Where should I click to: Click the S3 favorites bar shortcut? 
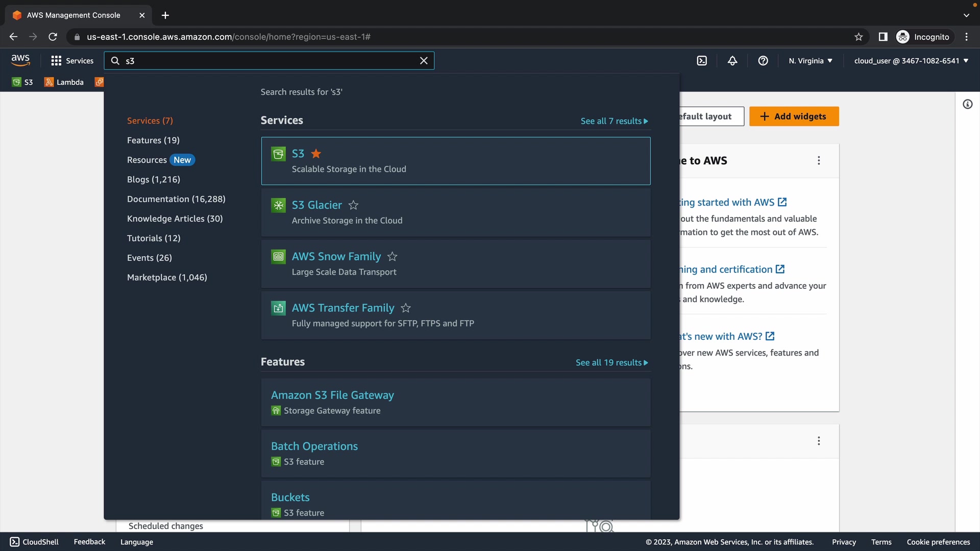(x=22, y=82)
